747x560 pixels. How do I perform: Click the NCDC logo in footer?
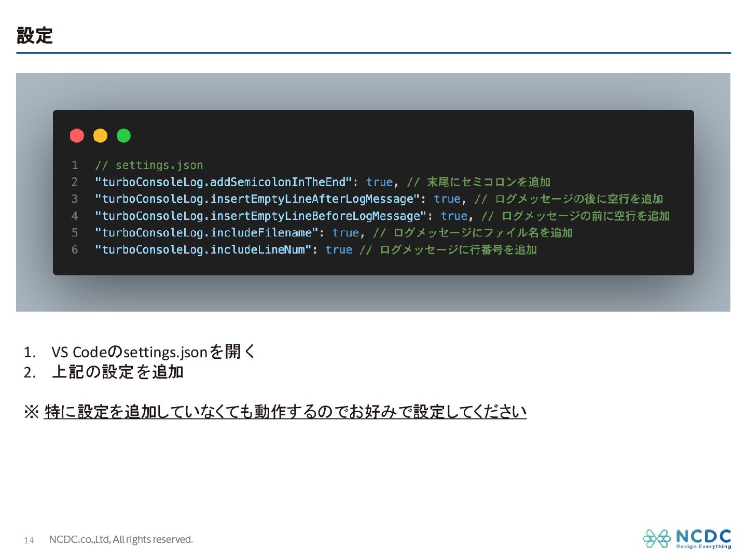[x=687, y=539]
